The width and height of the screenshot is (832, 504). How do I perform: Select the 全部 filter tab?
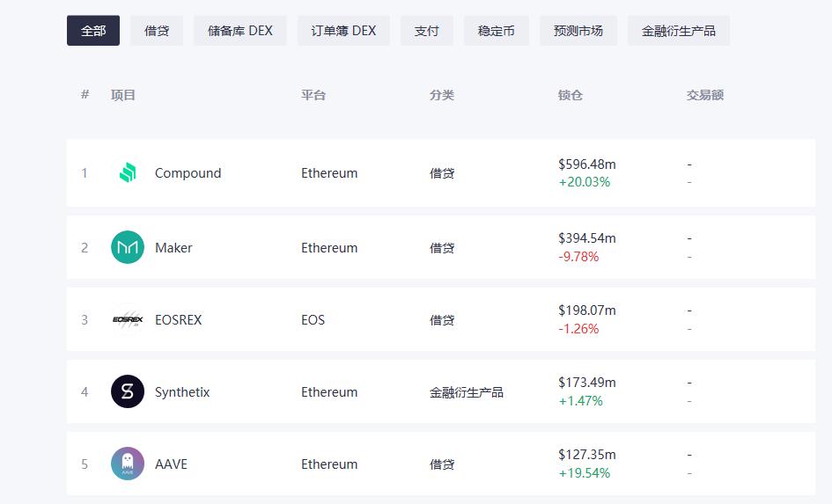[93, 31]
